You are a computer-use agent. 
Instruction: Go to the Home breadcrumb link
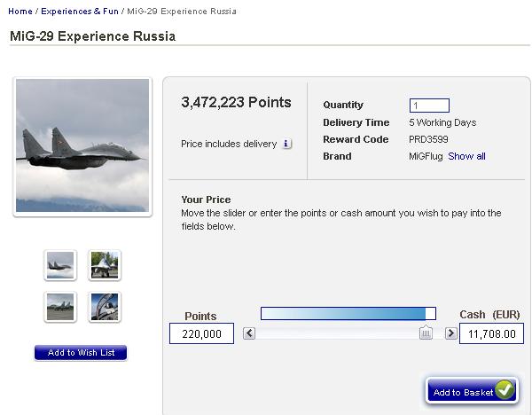pos(20,12)
